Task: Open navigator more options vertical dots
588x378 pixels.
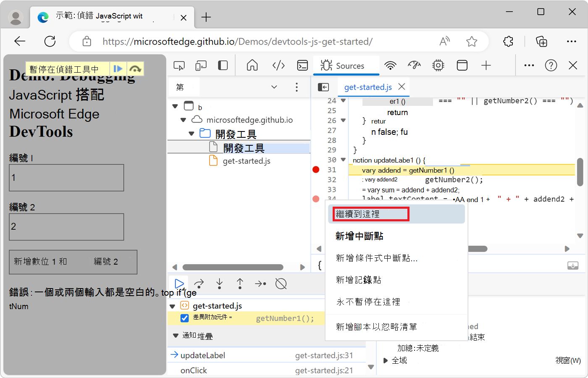Action: point(297,87)
